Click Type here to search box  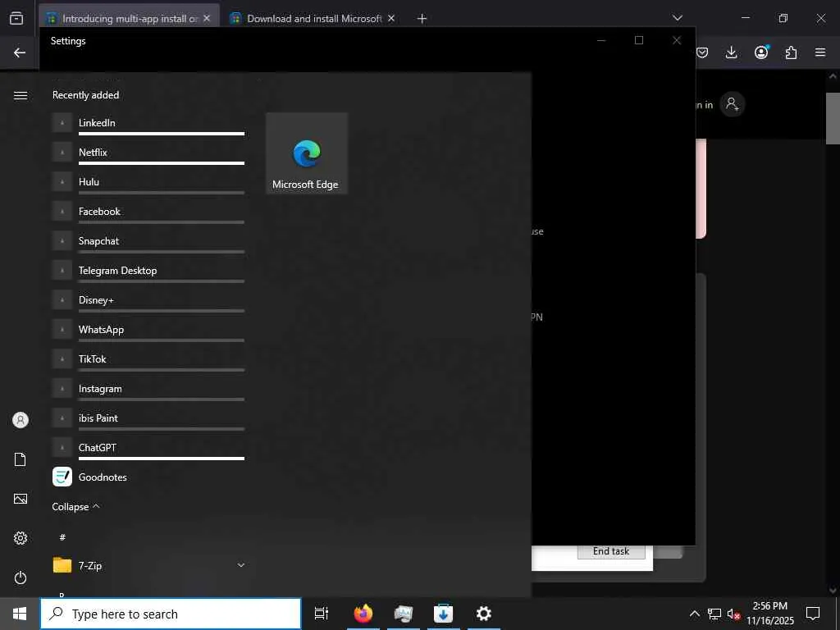pyautogui.click(x=171, y=614)
